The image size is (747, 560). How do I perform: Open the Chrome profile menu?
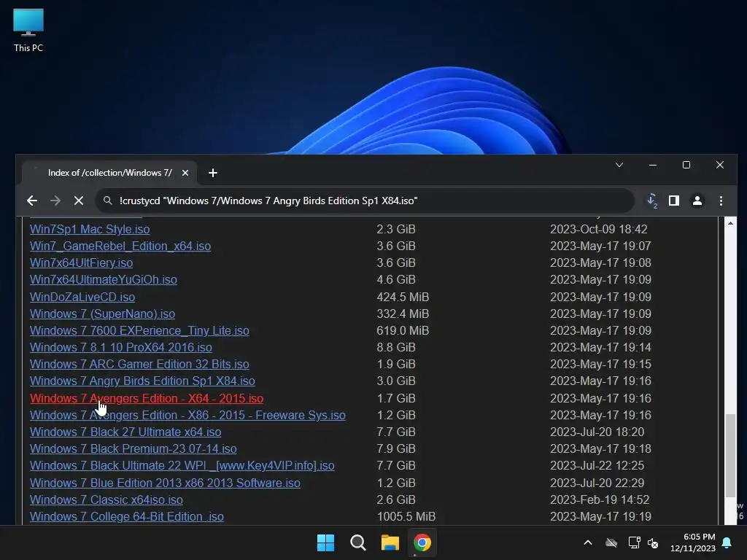click(x=697, y=201)
